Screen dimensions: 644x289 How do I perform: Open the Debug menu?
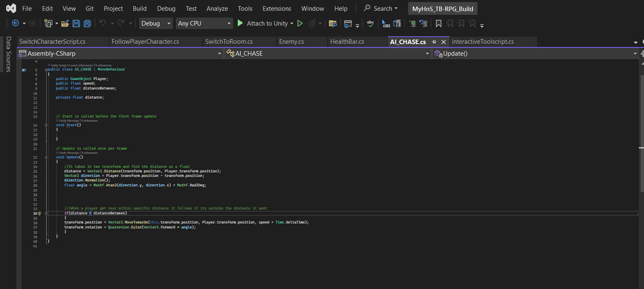point(166,8)
